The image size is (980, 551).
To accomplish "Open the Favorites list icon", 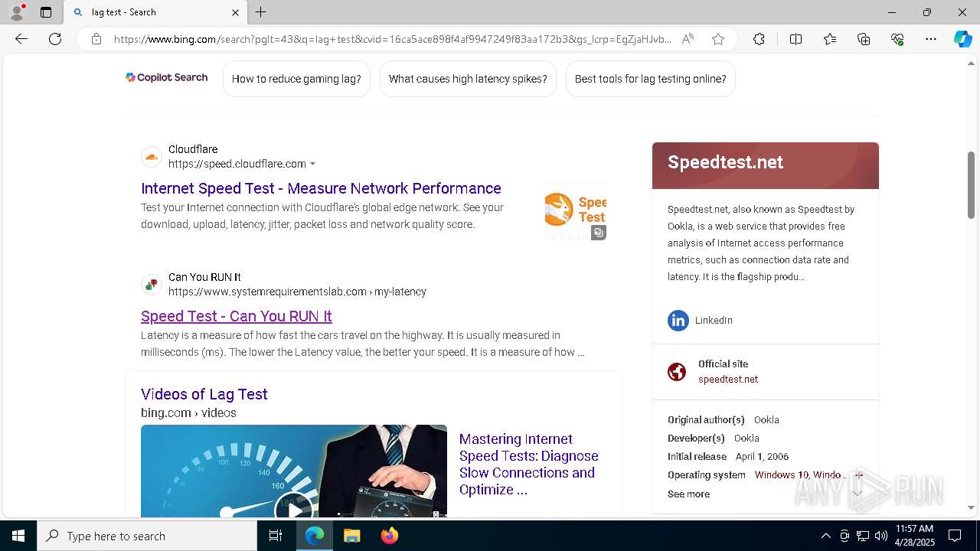I will (830, 39).
